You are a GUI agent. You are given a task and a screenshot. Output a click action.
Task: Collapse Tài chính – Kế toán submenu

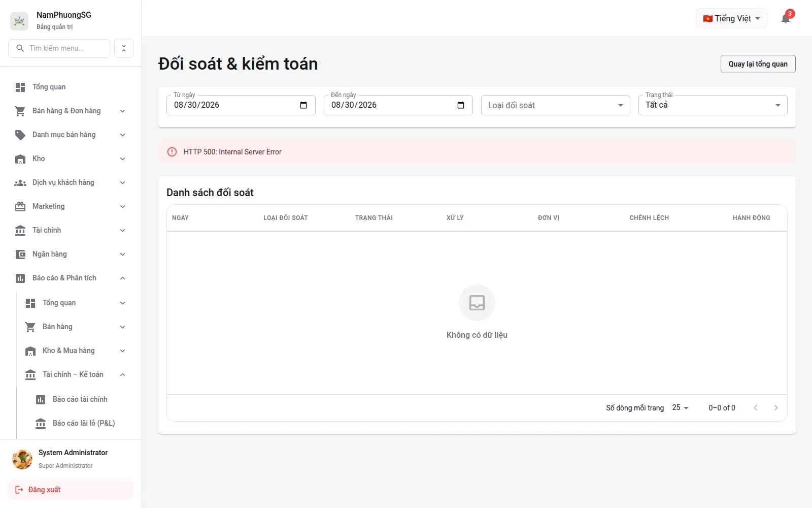point(76,375)
